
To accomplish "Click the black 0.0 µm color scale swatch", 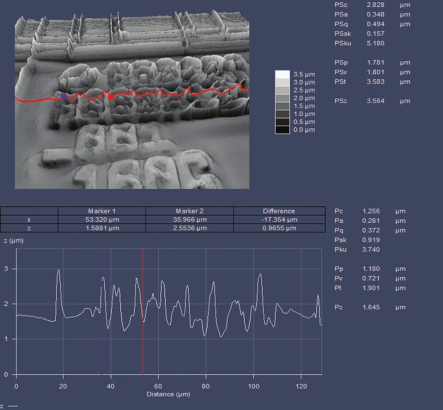I will pos(282,130).
